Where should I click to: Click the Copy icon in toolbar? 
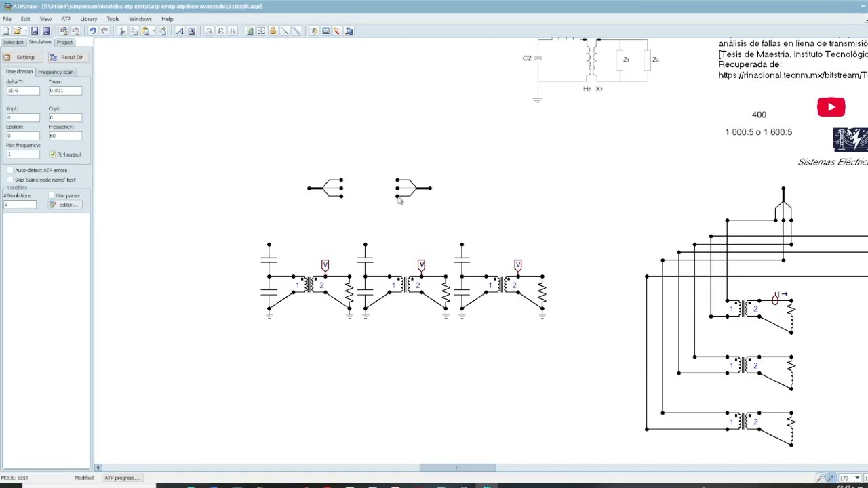(134, 30)
